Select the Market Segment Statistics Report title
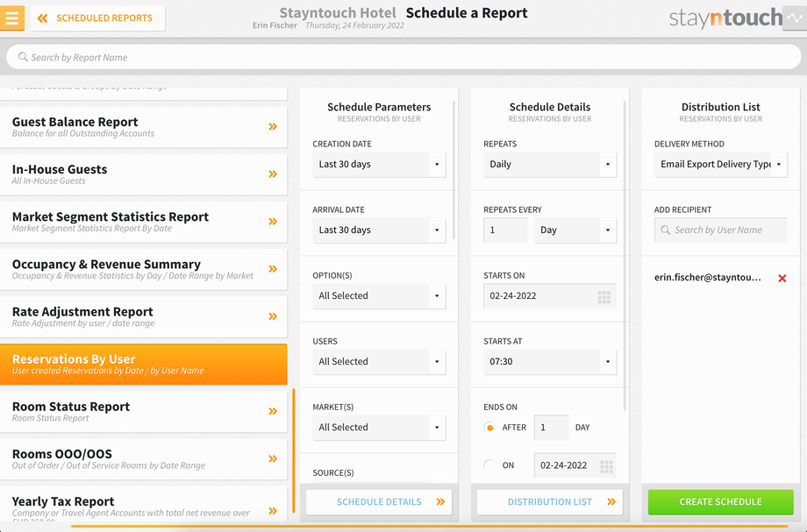 click(111, 216)
